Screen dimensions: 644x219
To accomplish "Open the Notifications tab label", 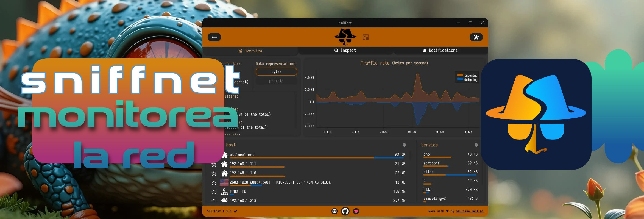I will (x=443, y=50).
